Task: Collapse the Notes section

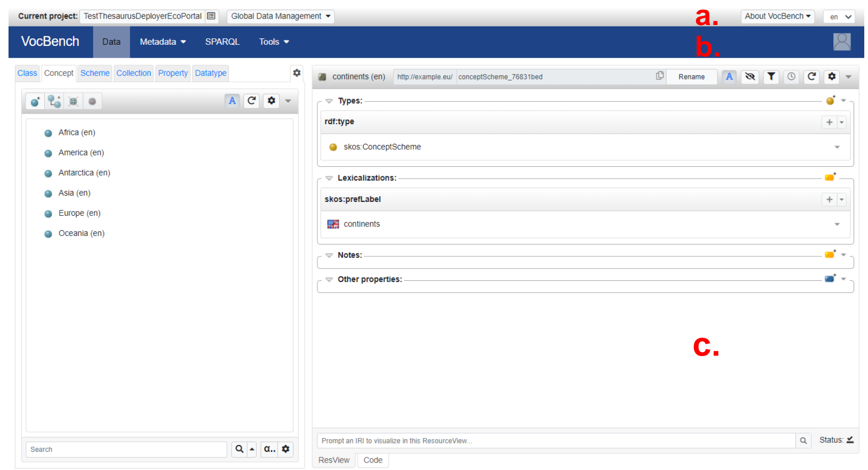Action: pos(329,255)
